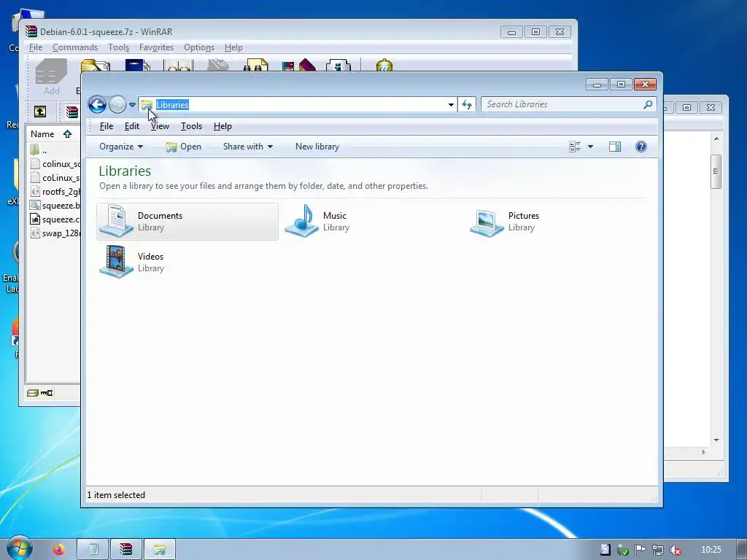Select the swap_128 file in WinRAR

[54, 233]
